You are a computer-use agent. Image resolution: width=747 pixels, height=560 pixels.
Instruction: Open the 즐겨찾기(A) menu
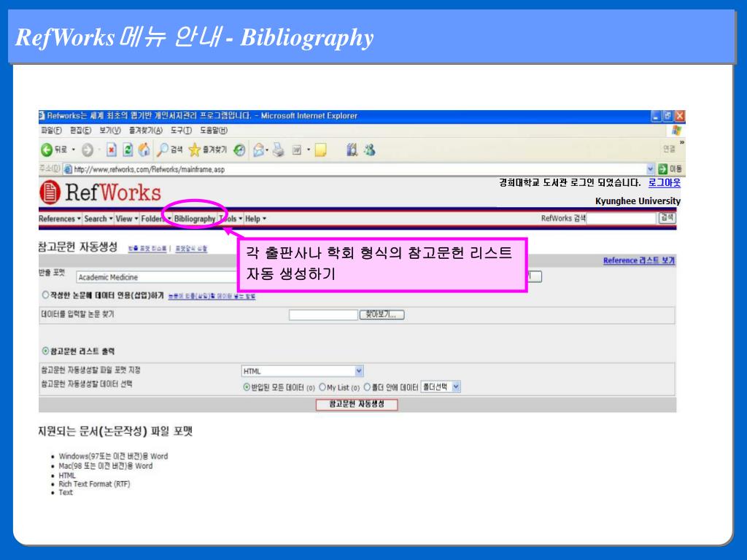pos(146,130)
